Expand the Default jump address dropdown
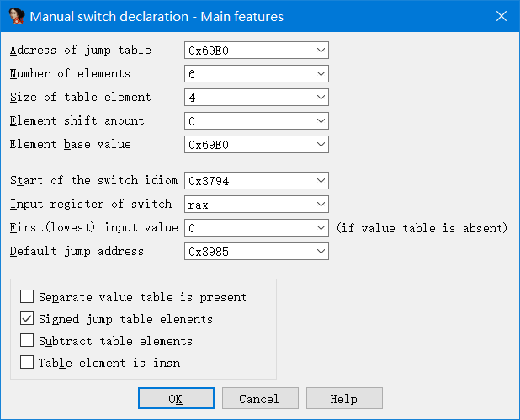This screenshot has height=420, width=520. [321, 251]
